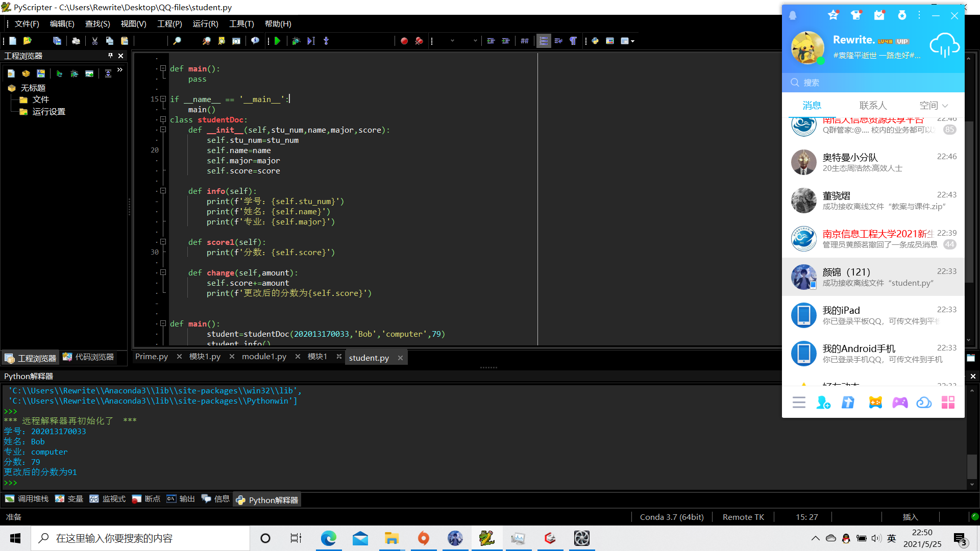Click the Cut scissors icon
This screenshot has height=551, width=980.
point(94,41)
